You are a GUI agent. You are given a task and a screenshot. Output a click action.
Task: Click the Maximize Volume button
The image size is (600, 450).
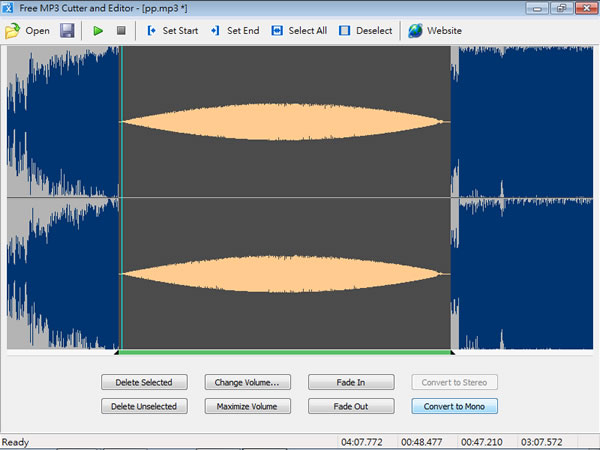(x=247, y=406)
